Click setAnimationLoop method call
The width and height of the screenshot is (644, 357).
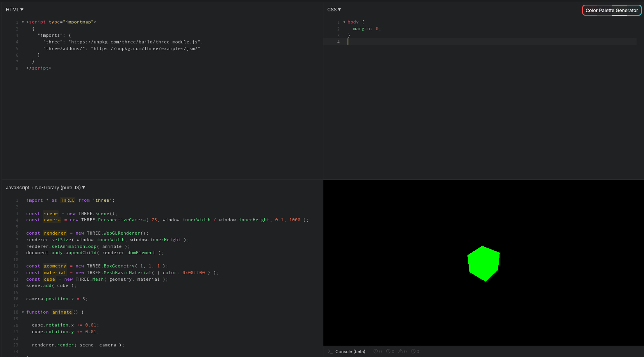tap(74, 246)
